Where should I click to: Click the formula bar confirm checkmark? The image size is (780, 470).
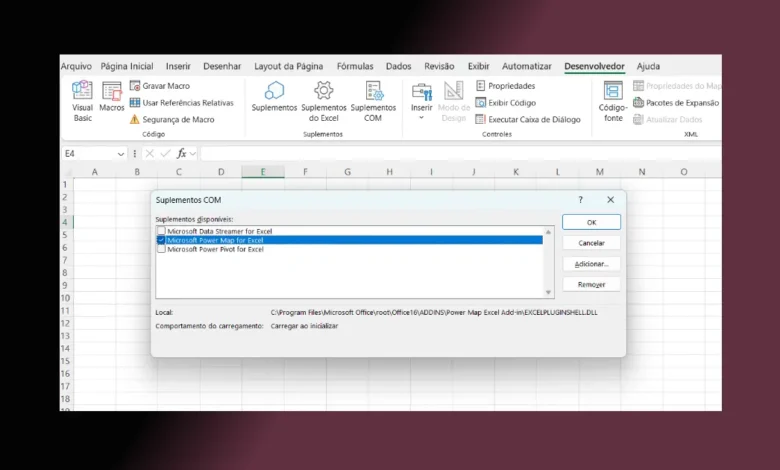pos(166,154)
